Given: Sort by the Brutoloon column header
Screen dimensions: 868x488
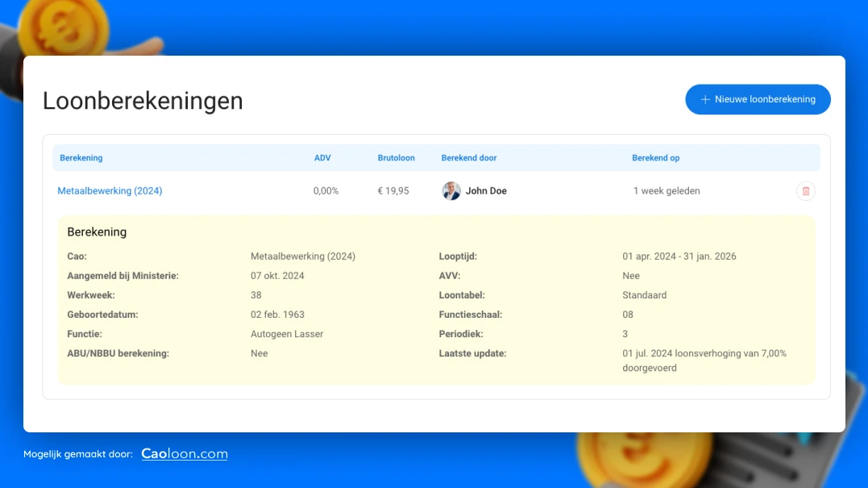Looking at the screenshot, I should click(396, 158).
